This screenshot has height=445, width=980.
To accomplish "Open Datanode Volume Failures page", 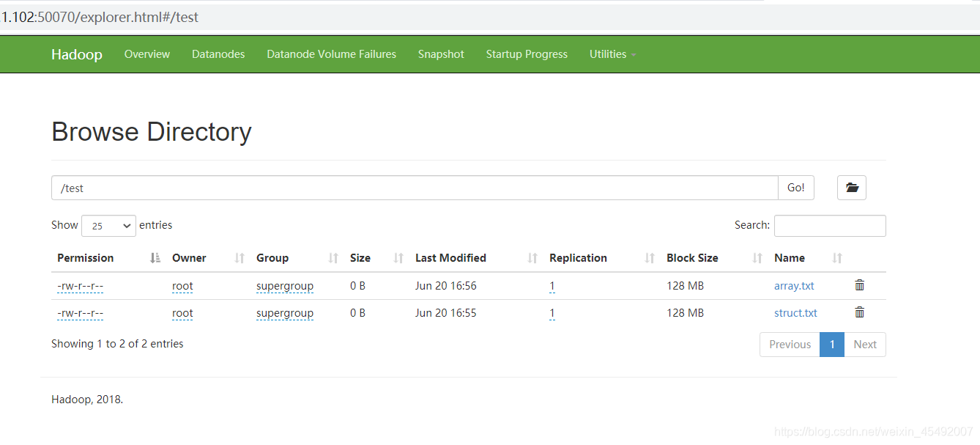I will (331, 54).
